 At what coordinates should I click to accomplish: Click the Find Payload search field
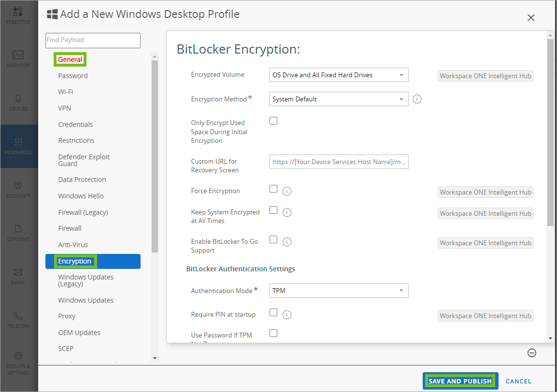93,40
